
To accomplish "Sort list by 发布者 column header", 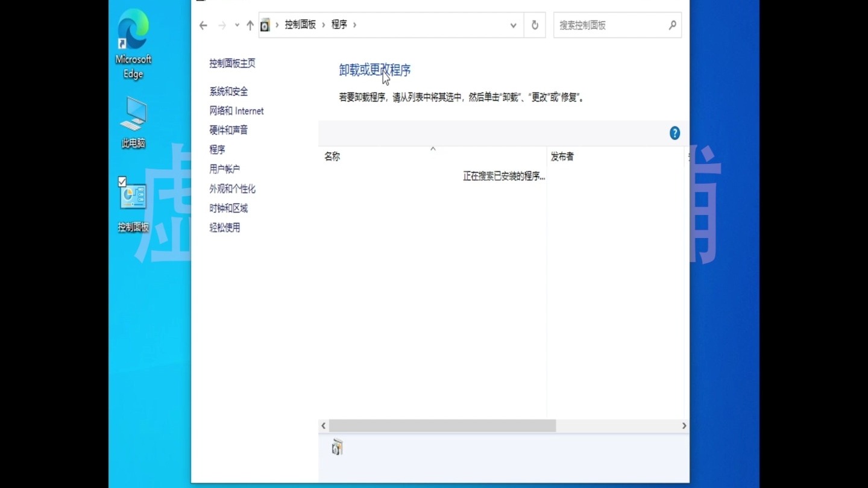I will click(x=616, y=157).
